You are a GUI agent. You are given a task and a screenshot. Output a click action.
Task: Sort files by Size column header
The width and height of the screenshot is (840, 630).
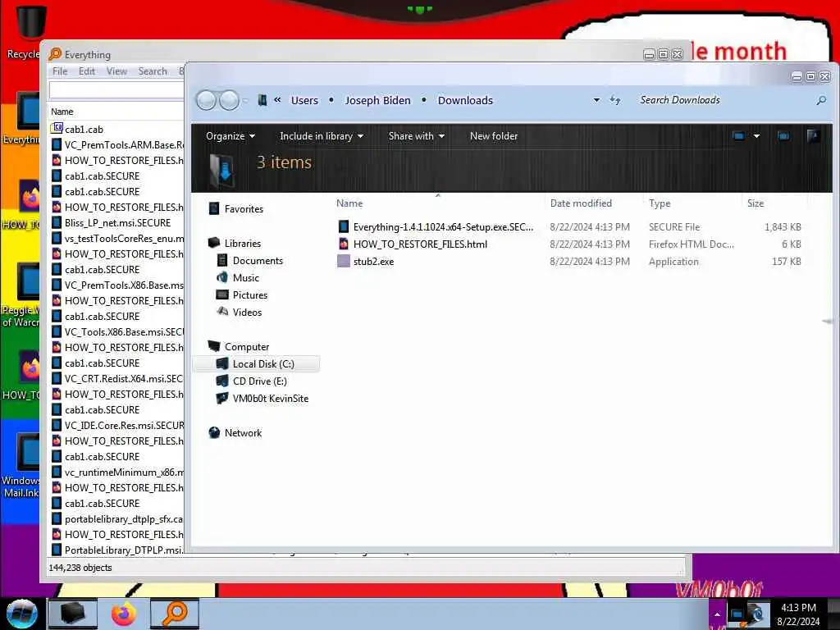756,203
